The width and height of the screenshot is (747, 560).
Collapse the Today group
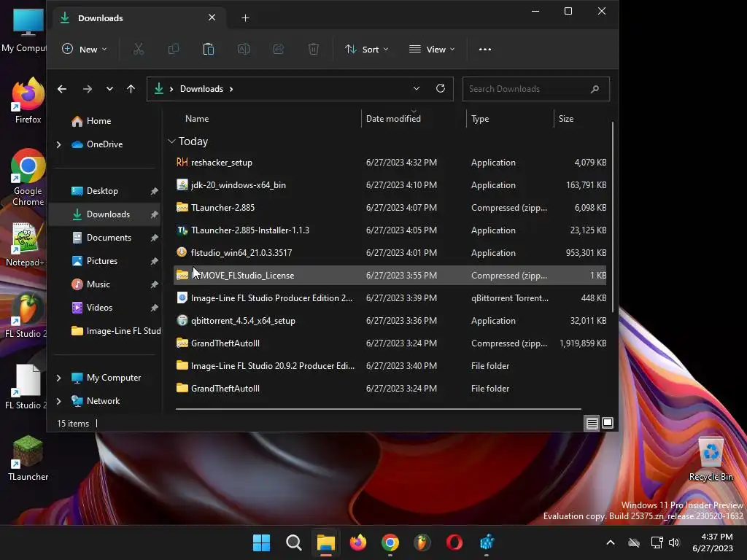(x=171, y=141)
